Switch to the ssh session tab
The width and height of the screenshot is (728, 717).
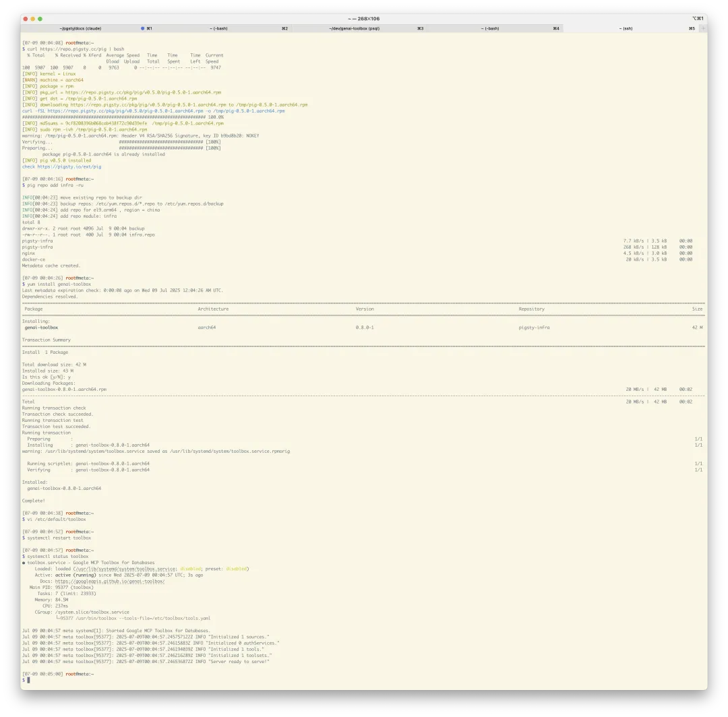point(625,28)
